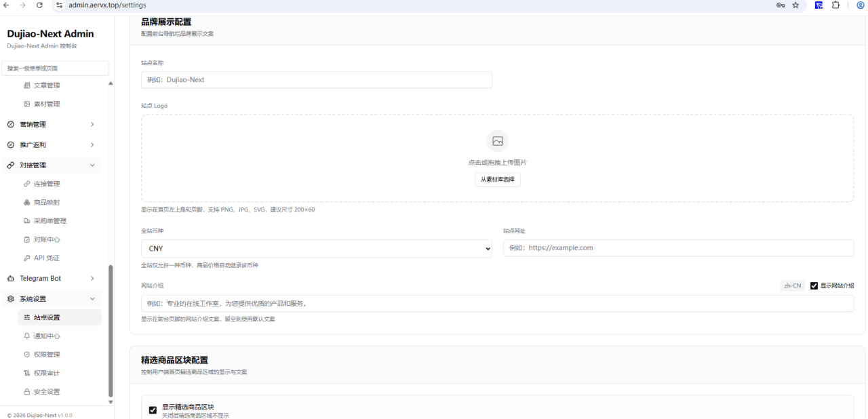Screen dimensions: 868x419
Task: Bookmark this page with the star icon
Action: tap(795, 5)
